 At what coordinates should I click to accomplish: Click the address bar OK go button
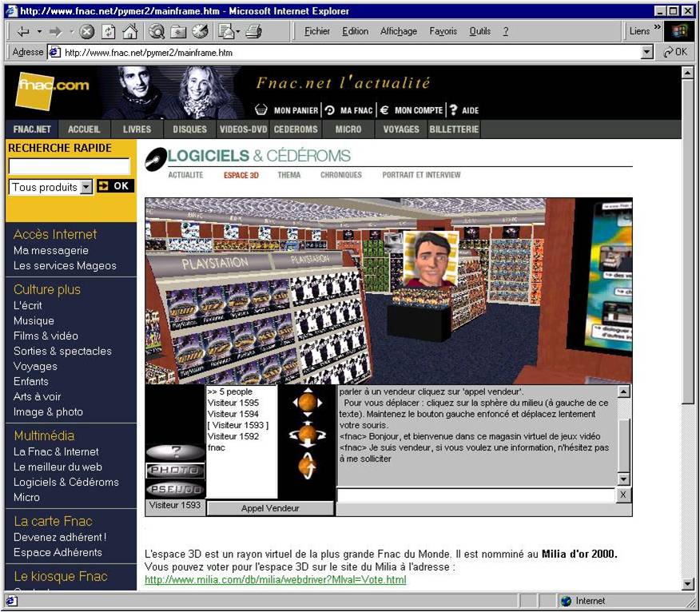click(676, 52)
